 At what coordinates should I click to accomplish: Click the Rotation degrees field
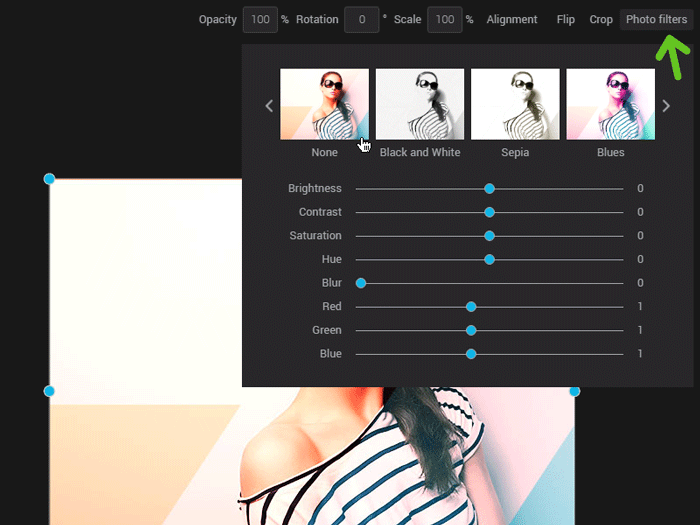point(361,19)
